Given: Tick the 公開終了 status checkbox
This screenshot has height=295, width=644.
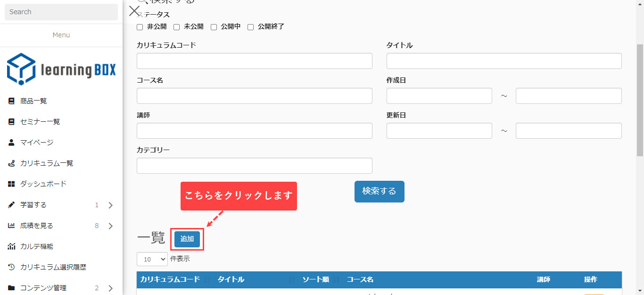Looking at the screenshot, I should point(251,27).
